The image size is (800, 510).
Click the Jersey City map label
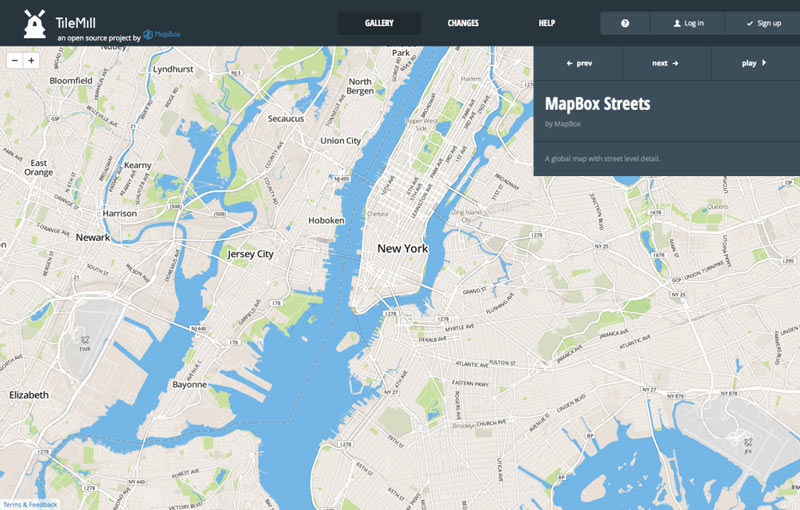click(x=251, y=254)
